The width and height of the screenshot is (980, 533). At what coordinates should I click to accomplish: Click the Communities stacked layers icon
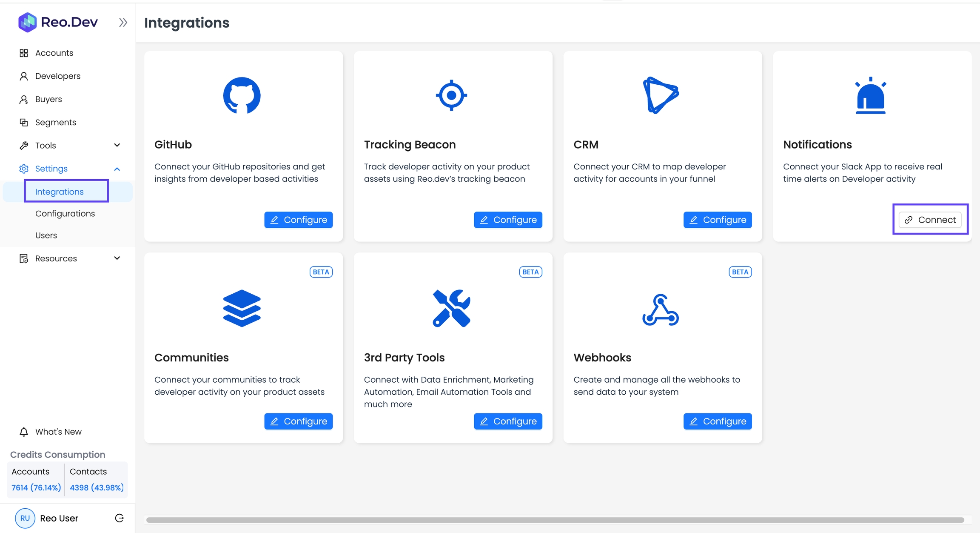point(242,308)
